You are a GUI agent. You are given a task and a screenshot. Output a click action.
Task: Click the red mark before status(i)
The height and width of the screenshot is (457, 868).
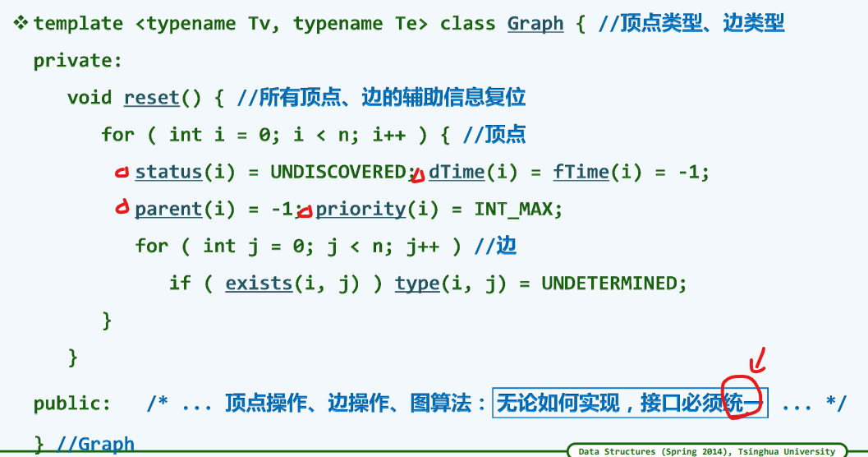tap(122, 172)
